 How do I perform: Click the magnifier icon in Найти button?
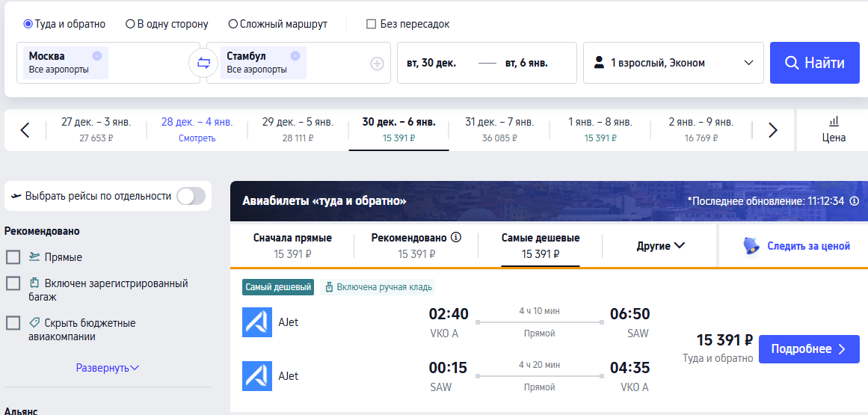tap(791, 63)
